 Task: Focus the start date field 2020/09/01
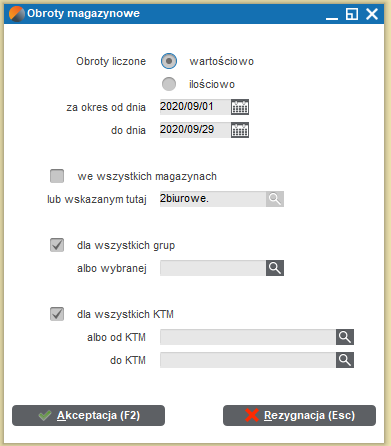click(195, 107)
